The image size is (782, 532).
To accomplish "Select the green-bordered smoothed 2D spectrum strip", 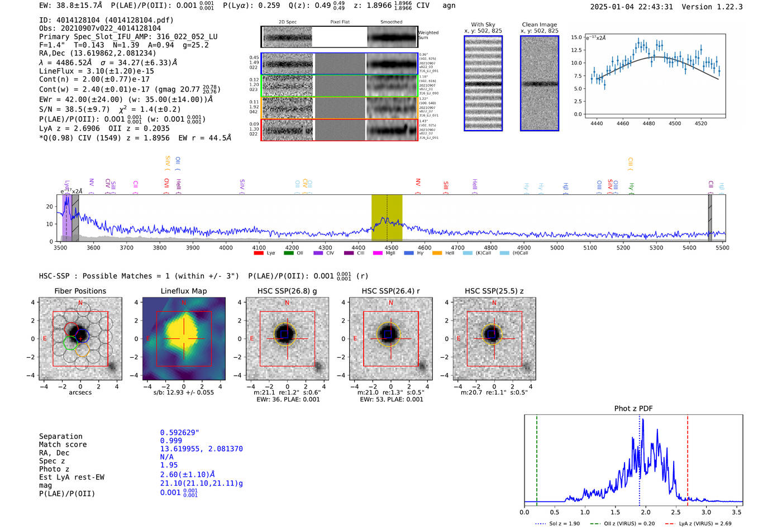I will [x=392, y=86].
